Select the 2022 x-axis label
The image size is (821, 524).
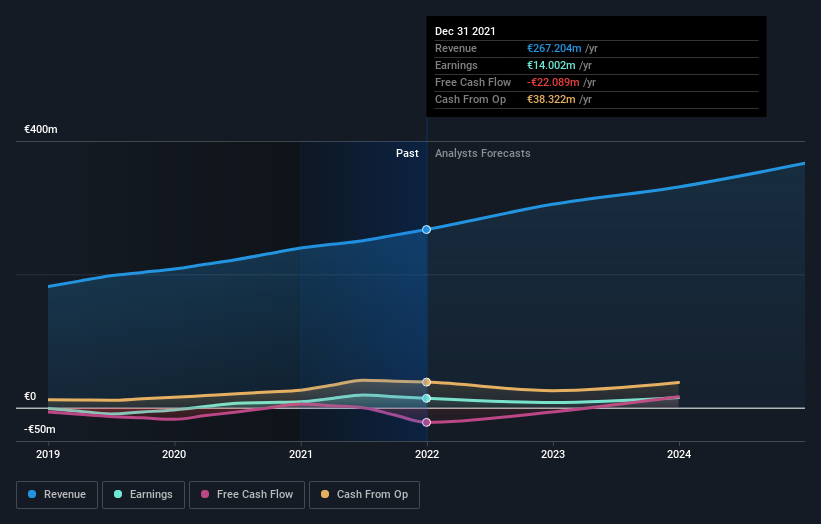click(x=427, y=454)
